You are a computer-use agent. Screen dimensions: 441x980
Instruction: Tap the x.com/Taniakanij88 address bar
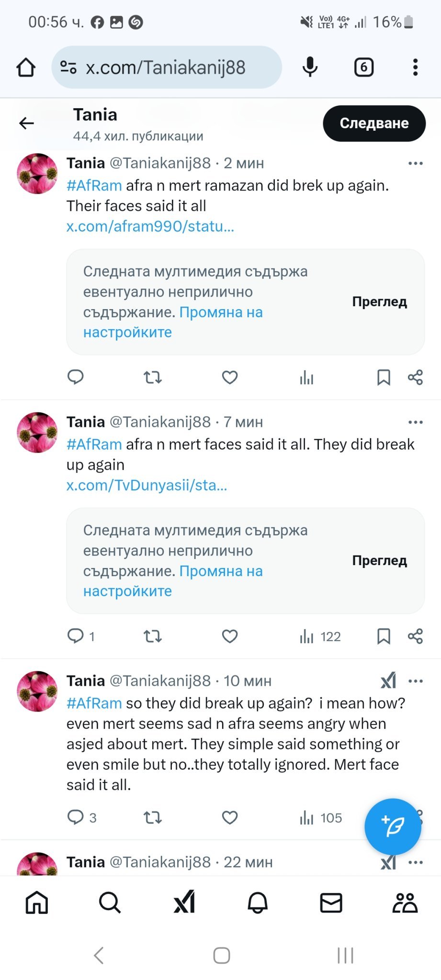165,67
